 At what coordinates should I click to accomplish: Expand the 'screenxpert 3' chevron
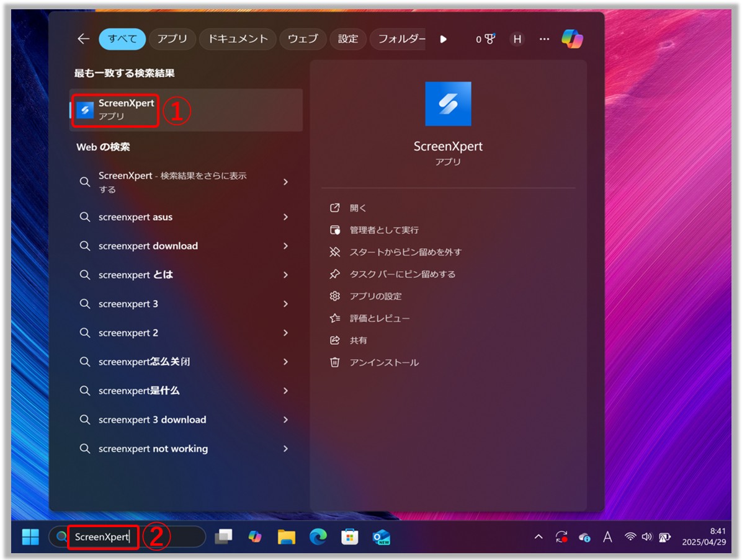pyautogui.click(x=285, y=304)
